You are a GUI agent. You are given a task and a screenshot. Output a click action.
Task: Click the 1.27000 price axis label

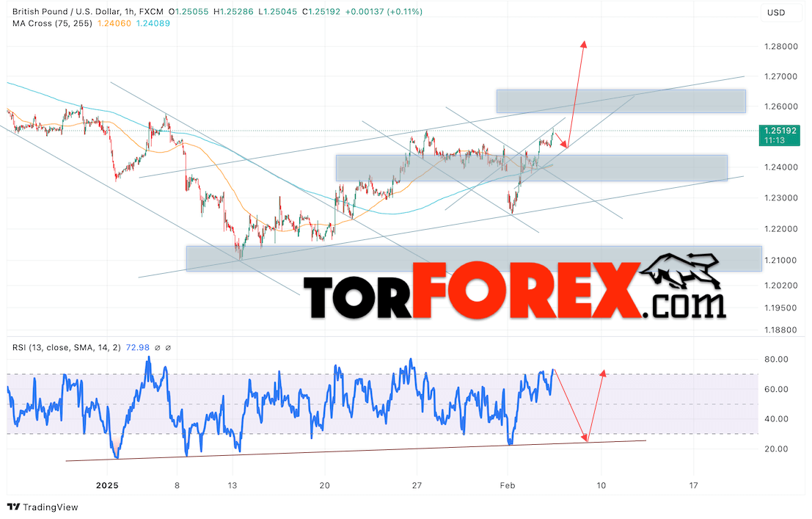tap(781, 77)
